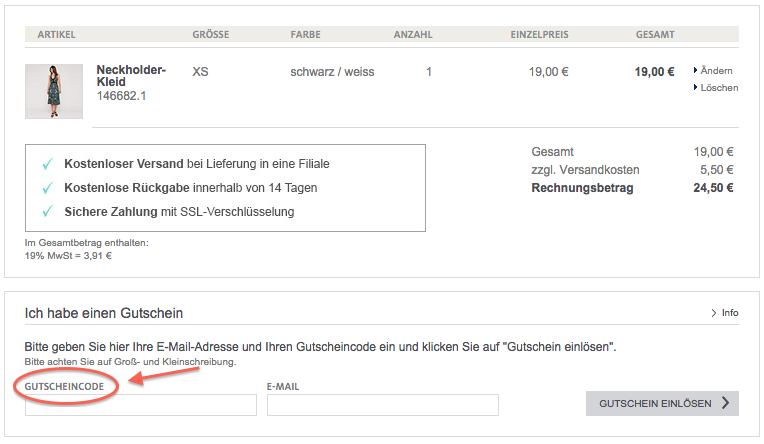Click the Ändern link for the dress
764x444 pixels.
[x=716, y=71]
